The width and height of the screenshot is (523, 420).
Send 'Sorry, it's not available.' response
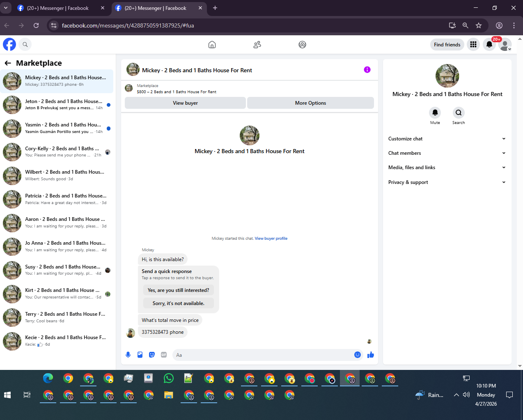pos(178,303)
